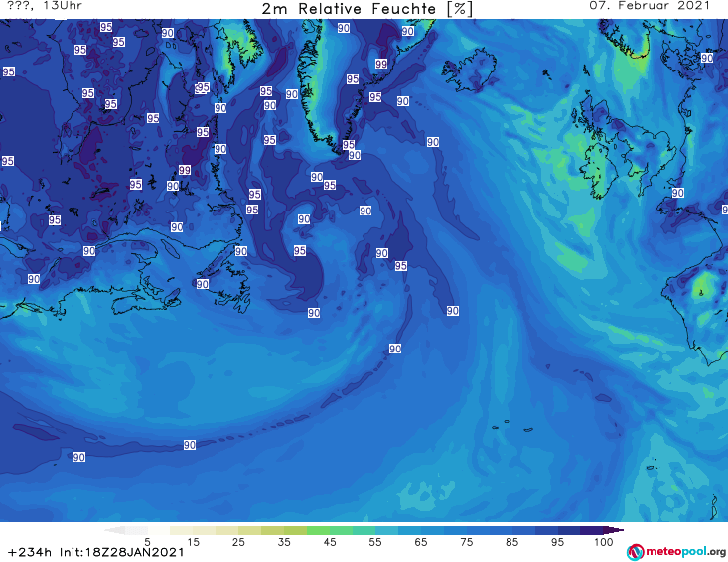Click legend tick label '75'
This screenshot has width=728, height=562.
[x=466, y=542]
